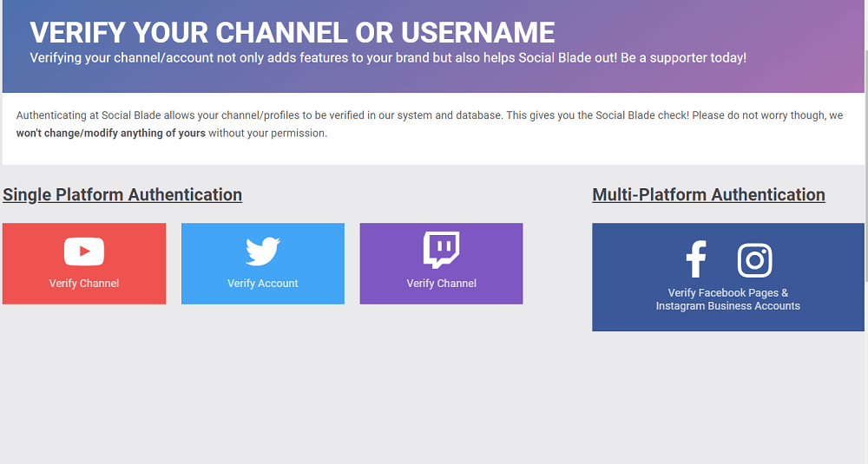
Task: Click the Twitch logo icon
Action: (441, 250)
